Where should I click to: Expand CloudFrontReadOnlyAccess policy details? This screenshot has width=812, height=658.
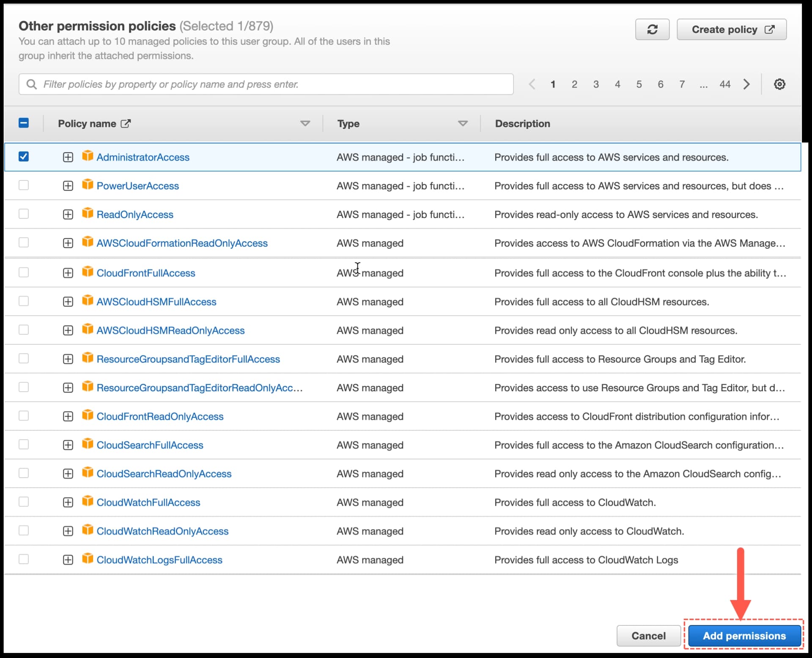click(68, 417)
